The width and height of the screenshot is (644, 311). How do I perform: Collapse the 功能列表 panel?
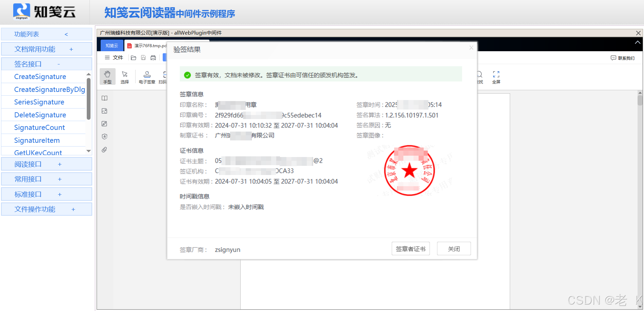tap(47, 34)
